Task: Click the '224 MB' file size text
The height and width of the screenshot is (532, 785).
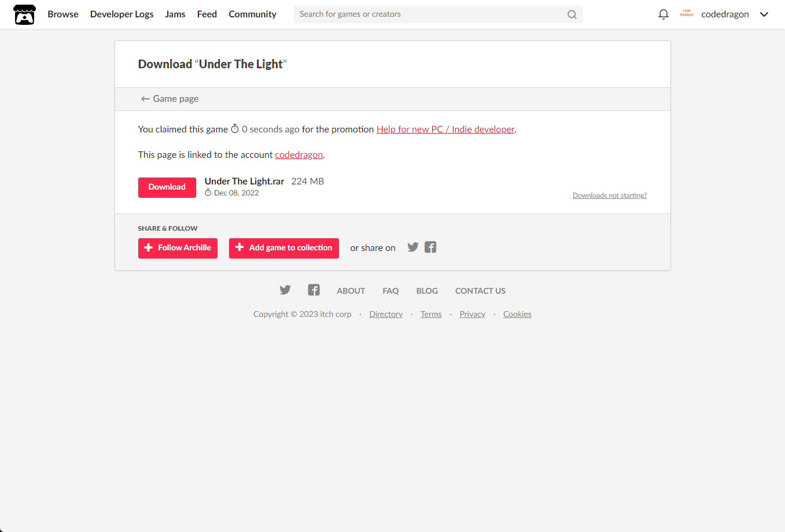Action: pyautogui.click(x=308, y=182)
